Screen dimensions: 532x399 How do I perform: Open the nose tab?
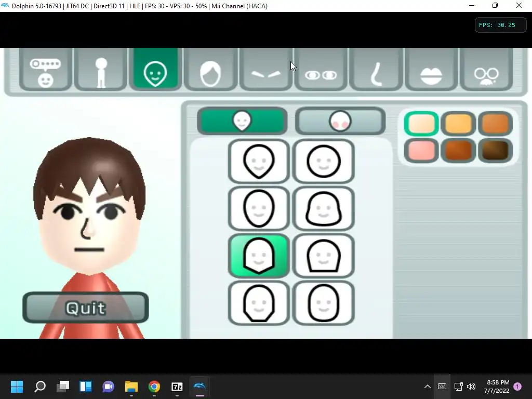(x=376, y=70)
